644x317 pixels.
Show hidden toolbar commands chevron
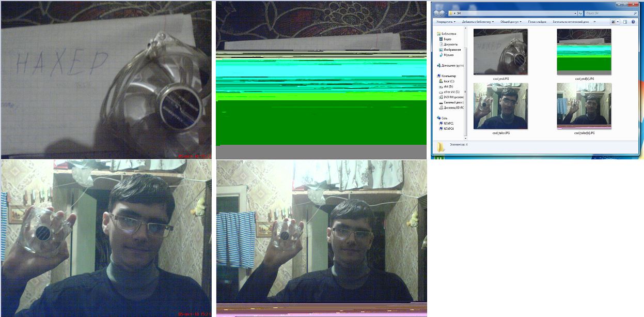(595, 22)
